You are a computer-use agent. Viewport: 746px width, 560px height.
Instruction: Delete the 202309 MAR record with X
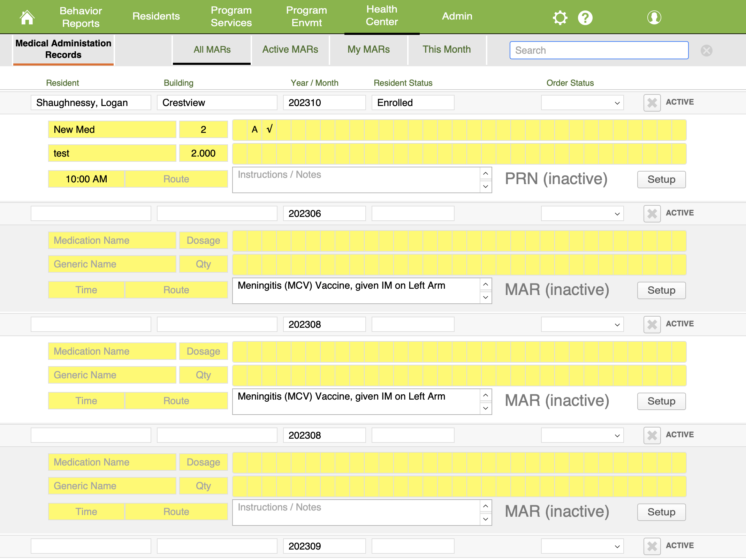coord(652,546)
